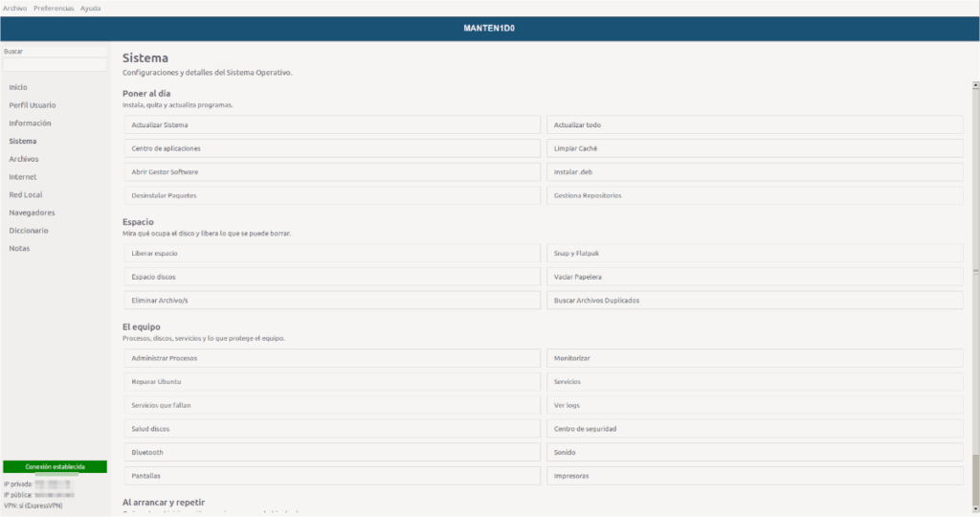Click Buscar Archivos Duplicados
This screenshot has width=980, height=517.
[x=754, y=300]
